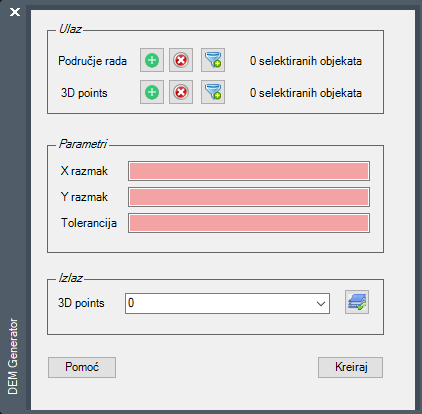The height and width of the screenshot is (414, 422).
Task: Click the Parametri group heading
Action: [83, 144]
